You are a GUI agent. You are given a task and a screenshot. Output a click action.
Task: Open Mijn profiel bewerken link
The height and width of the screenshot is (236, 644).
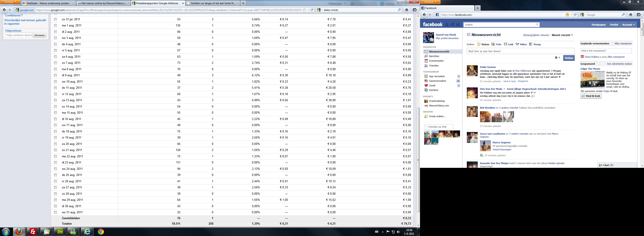pos(447,38)
